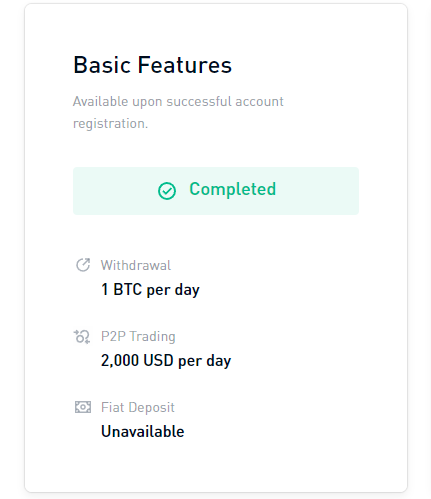Click 'BTC' in the withdrawal limit

(x=128, y=289)
